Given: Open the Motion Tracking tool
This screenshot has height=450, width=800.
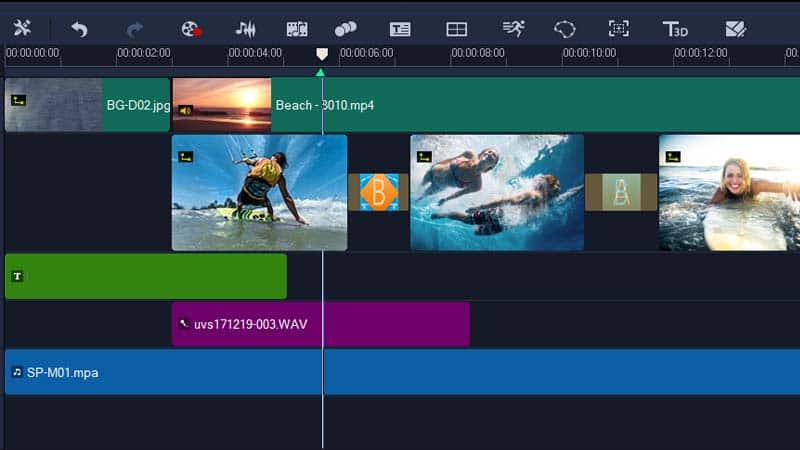Looking at the screenshot, I should coord(346,29).
